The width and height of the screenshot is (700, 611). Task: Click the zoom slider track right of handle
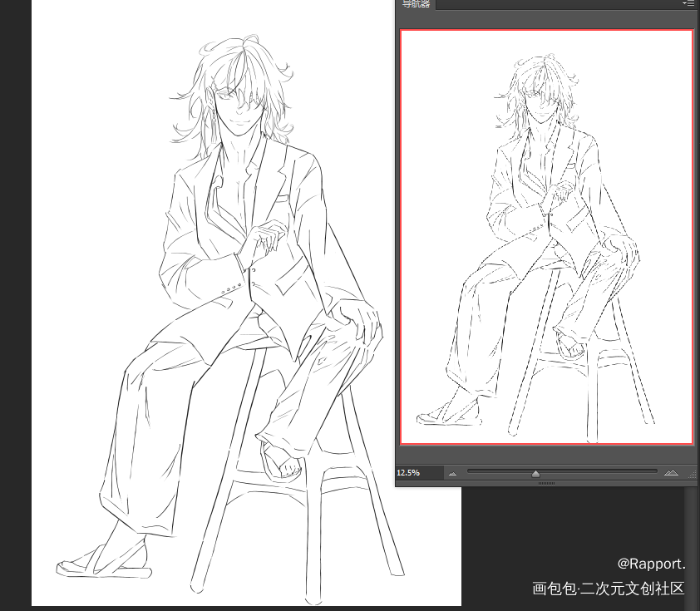(x=599, y=471)
